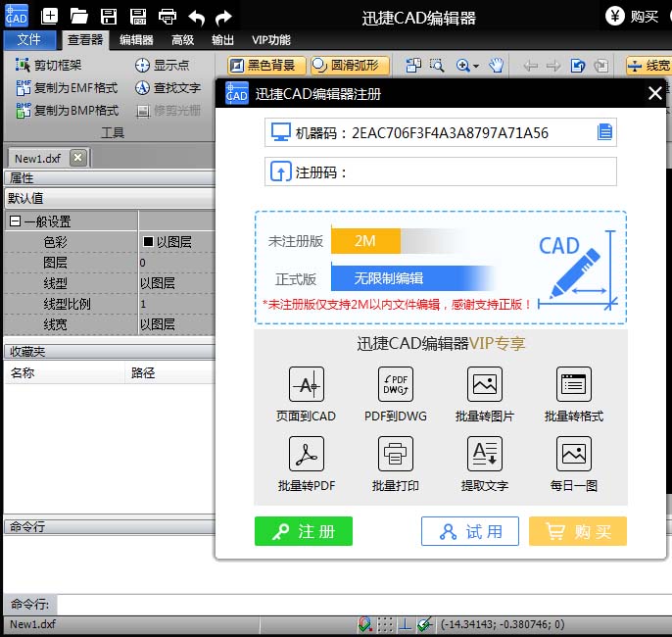The image size is (672, 637).
Task: Open the 高级 tab
Action: point(182,40)
